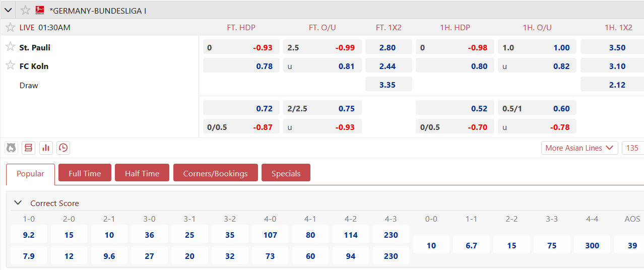This screenshot has width=644, height=270.
Task: Click the grey mascot icon below odds
Action: coord(11,148)
